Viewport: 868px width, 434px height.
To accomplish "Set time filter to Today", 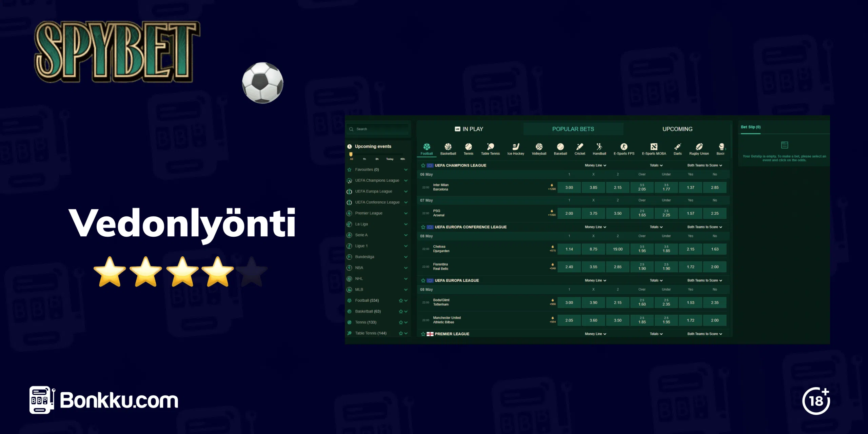I will click(x=390, y=159).
